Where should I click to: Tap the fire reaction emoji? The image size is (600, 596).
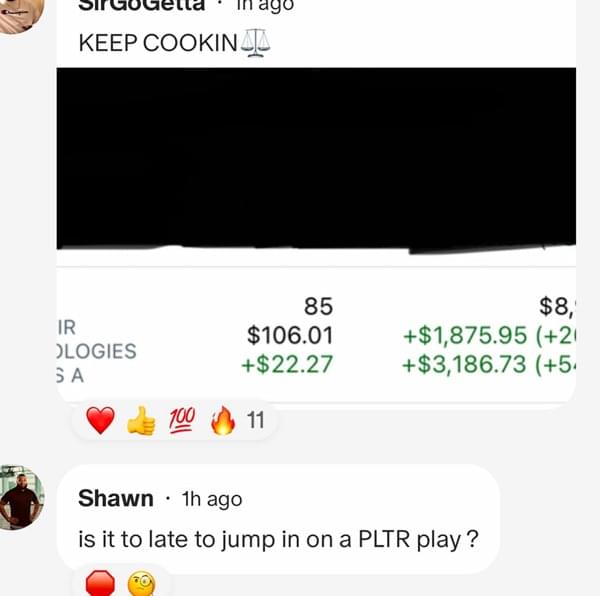(223, 420)
